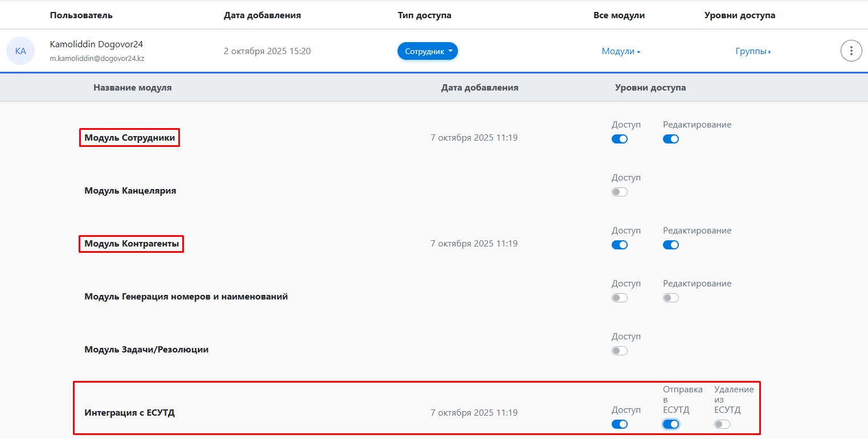Open the three-dot user options menu
The image size is (868, 439).
851,51
